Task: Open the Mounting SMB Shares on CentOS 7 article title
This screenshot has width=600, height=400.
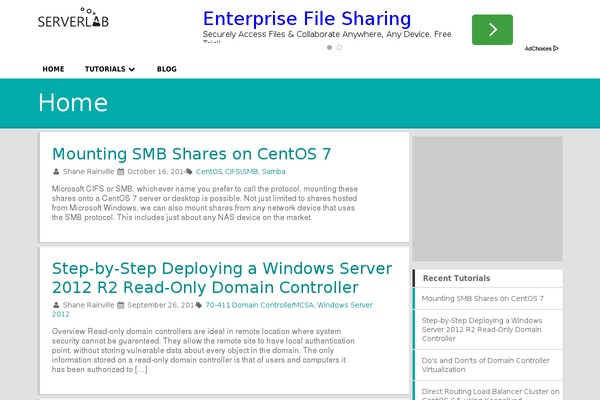Action: pos(191,154)
